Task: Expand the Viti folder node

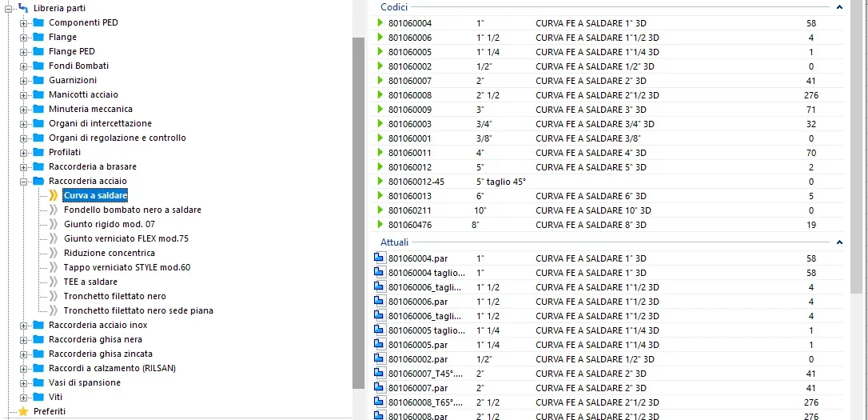Action: [x=23, y=397]
